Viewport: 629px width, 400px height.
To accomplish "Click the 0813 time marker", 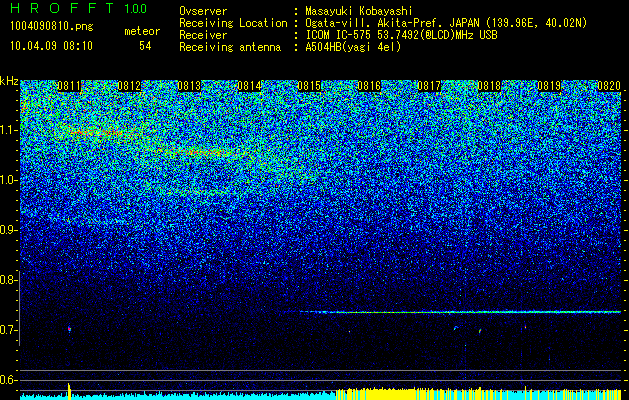I will 189,86.
